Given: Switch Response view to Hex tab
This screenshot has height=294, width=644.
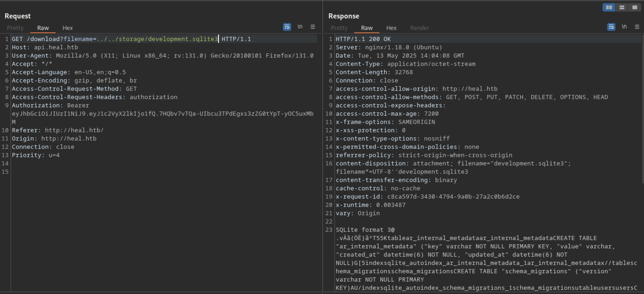Looking at the screenshot, I should 391,28.
